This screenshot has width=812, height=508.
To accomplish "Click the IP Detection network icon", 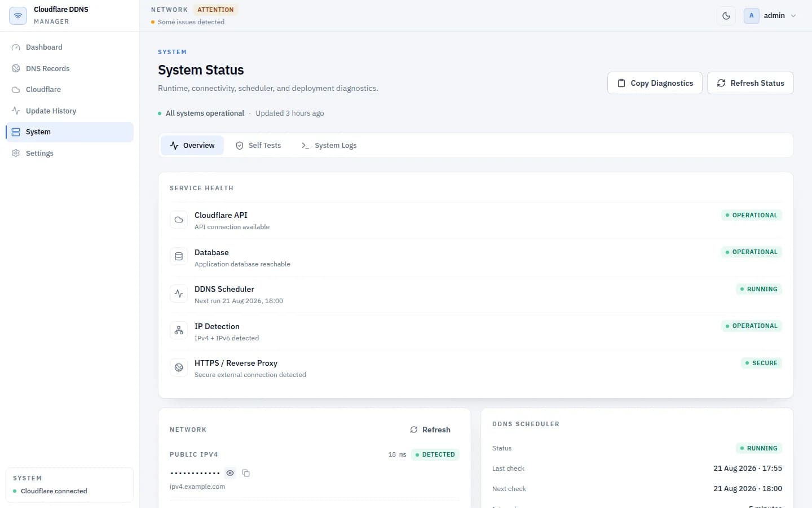I will coord(179,330).
